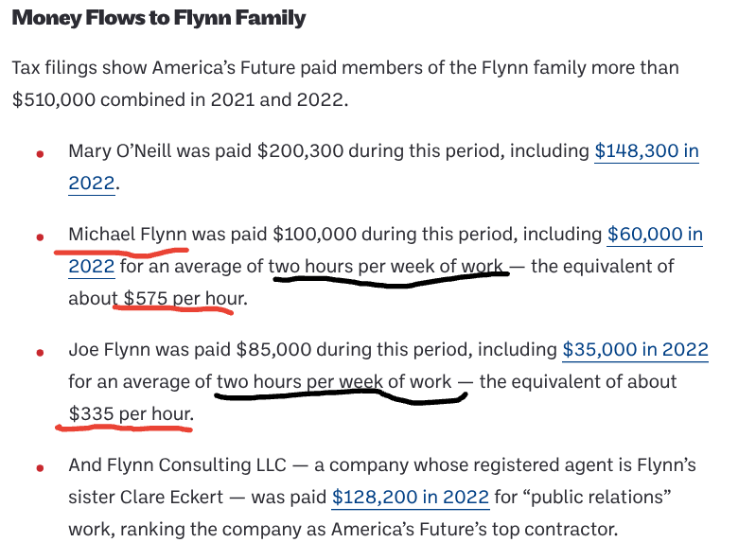
Task: Click the red-underlined name "Michael Flynn"
Action: coord(128,234)
